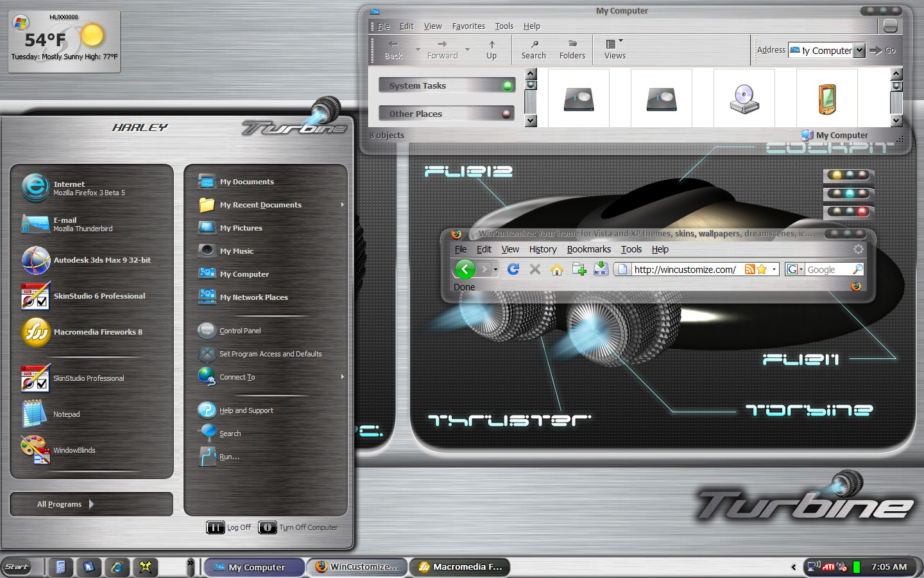Click the bookmark star in the URL bar
Viewport: 924px width, 578px height.
coord(762,269)
